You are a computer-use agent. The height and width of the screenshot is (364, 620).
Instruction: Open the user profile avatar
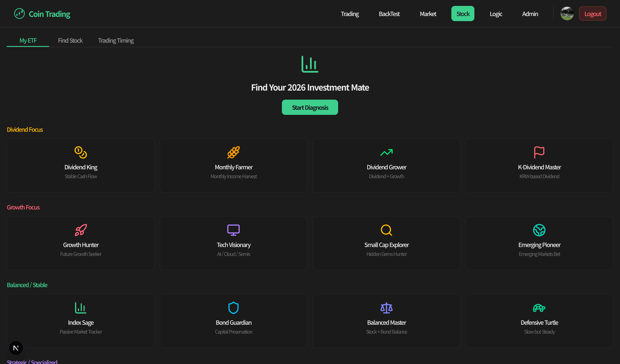coord(567,14)
